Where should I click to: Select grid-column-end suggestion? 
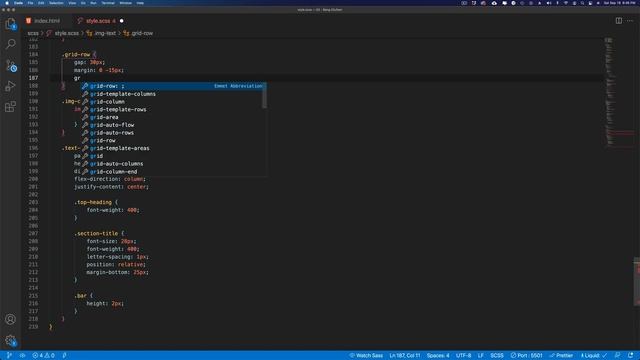click(171, 171)
